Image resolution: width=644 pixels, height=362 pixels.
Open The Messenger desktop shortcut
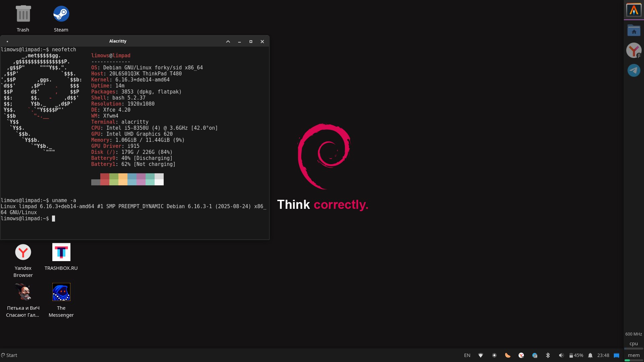pos(61,300)
